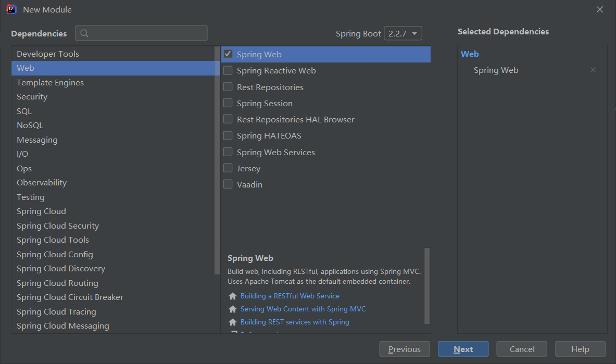
Task: Remove Spring Web using its x icon
Action: (593, 70)
